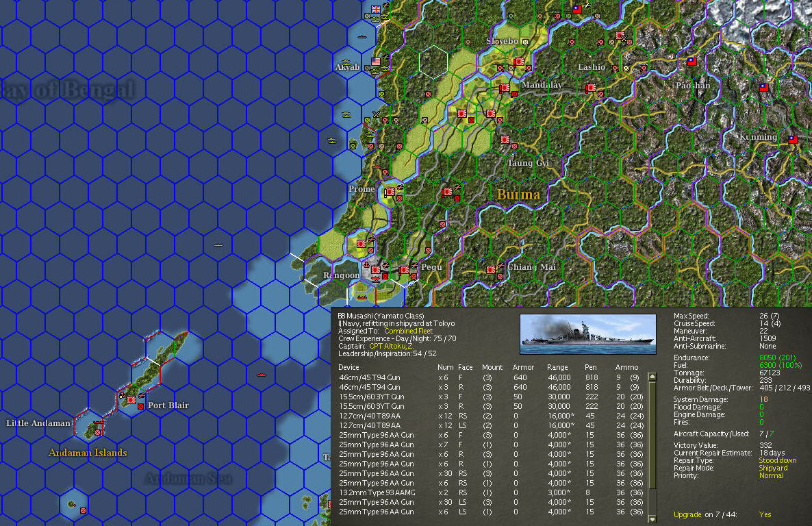Click device list scroll up arrow
This screenshot has height=526, width=812.
tap(652, 377)
